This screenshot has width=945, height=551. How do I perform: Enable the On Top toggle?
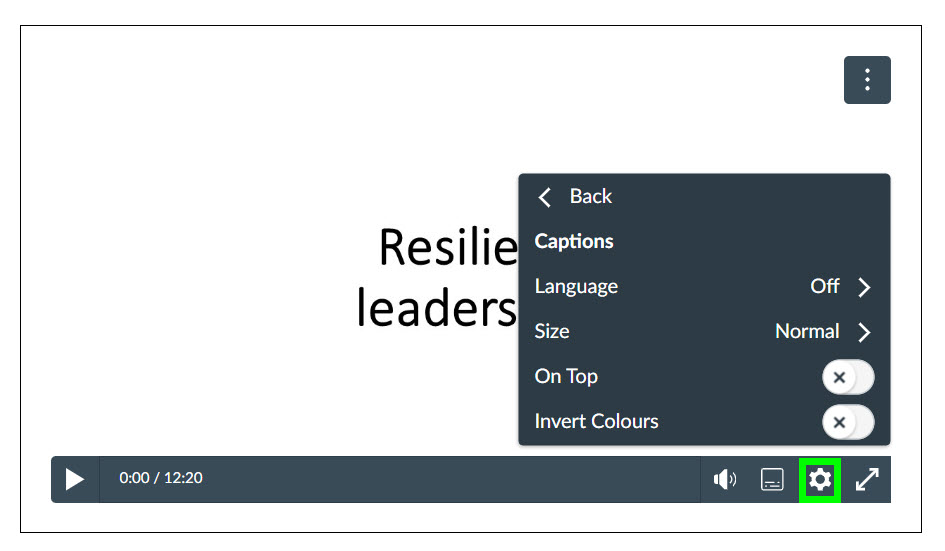(x=847, y=377)
